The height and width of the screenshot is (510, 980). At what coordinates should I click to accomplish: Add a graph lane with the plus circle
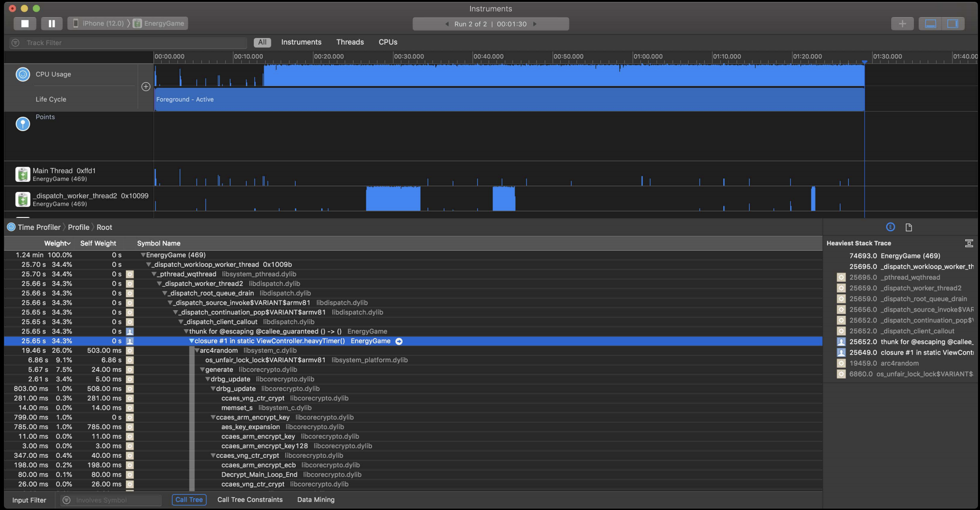pyautogui.click(x=146, y=86)
